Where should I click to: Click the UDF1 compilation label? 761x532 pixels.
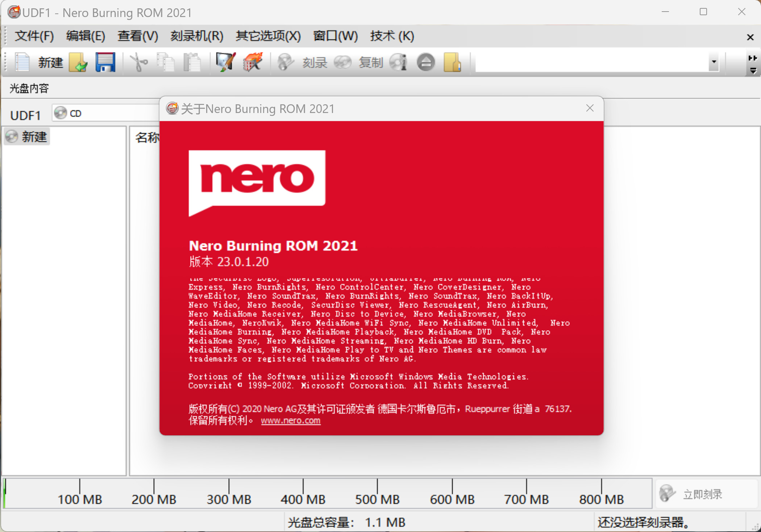pos(25,116)
